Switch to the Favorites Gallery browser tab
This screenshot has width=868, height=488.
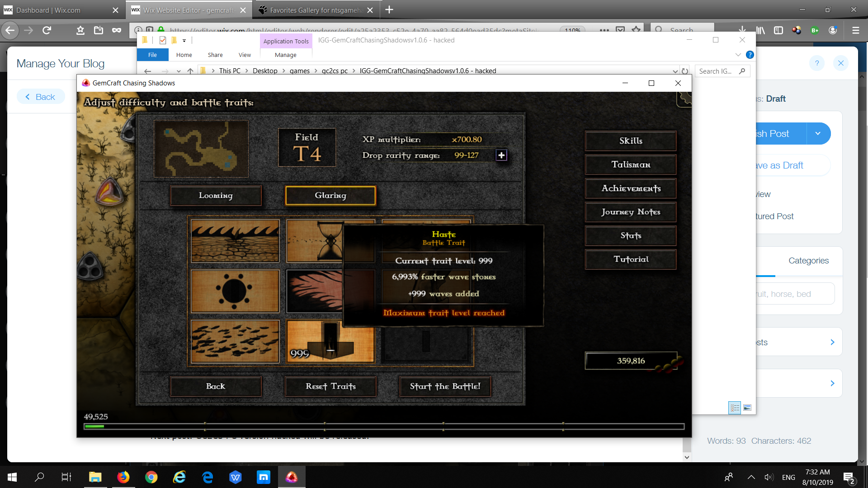pos(316,10)
